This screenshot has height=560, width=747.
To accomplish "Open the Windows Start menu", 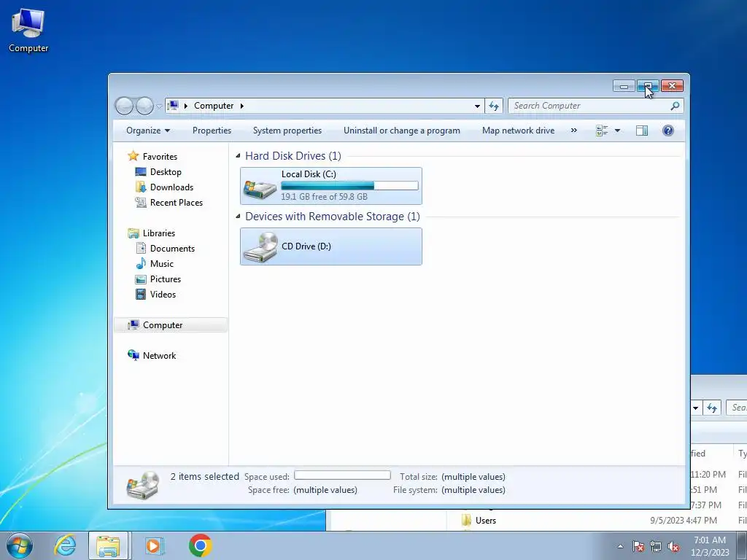I will pyautogui.click(x=20, y=545).
